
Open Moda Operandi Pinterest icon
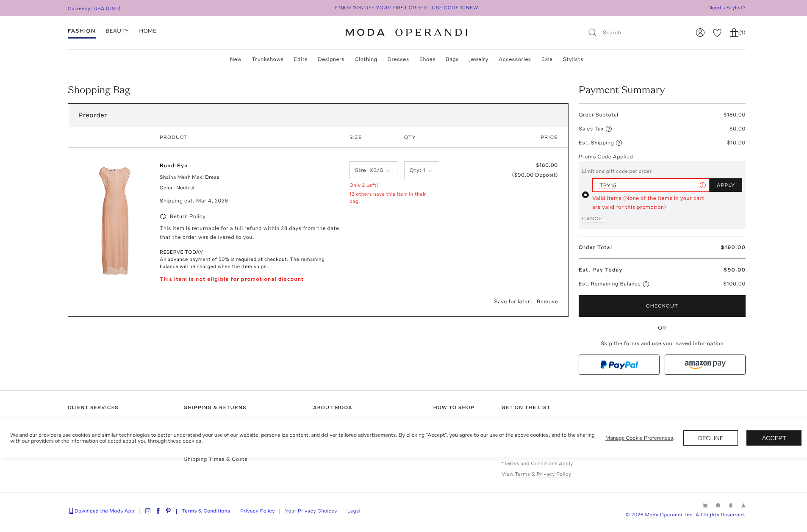click(x=169, y=511)
